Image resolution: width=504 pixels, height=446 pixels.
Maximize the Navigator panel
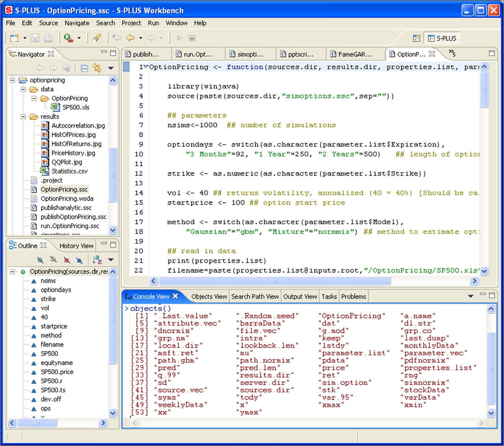[113, 53]
